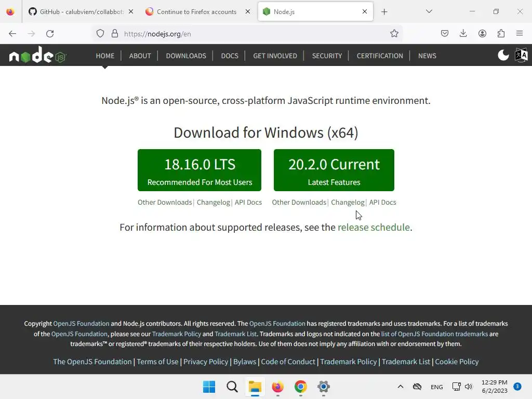Open Privacy Policy footer link
The image size is (532, 399).
tap(206, 362)
